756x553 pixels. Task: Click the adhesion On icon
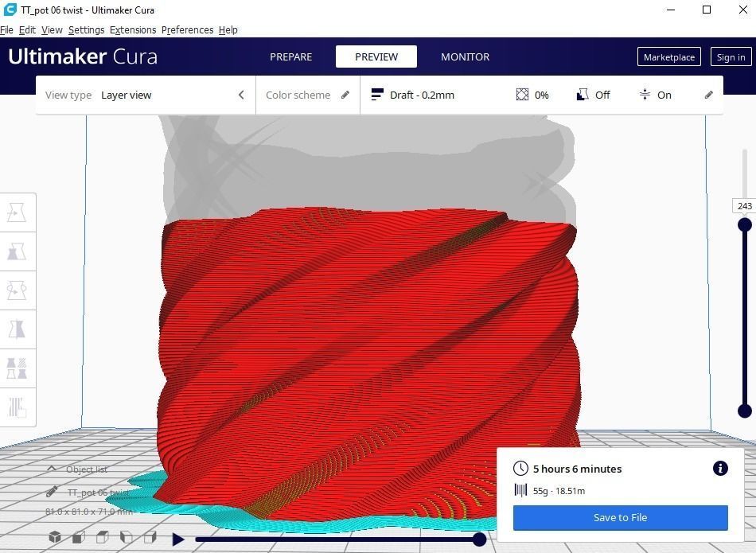pos(645,95)
